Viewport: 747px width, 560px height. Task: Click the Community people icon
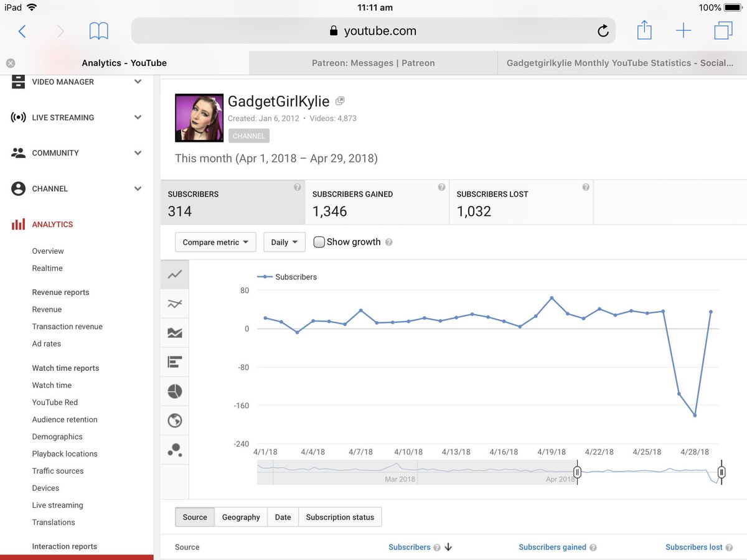click(x=18, y=153)
